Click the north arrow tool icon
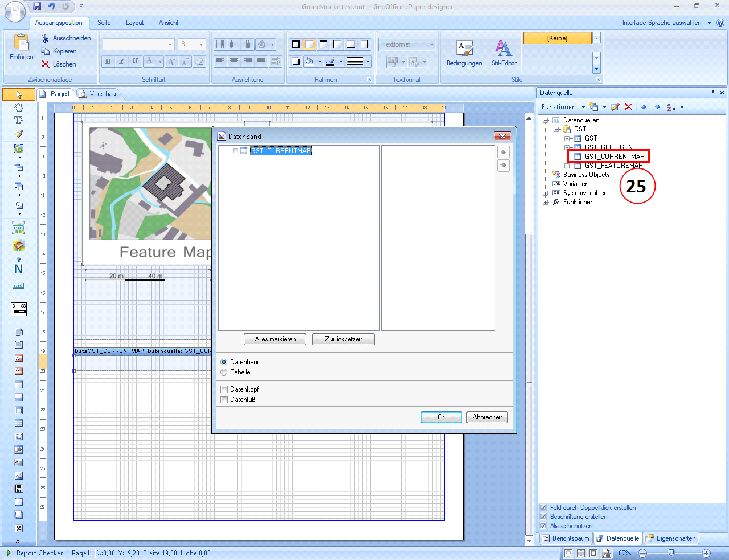 point(18,266)
